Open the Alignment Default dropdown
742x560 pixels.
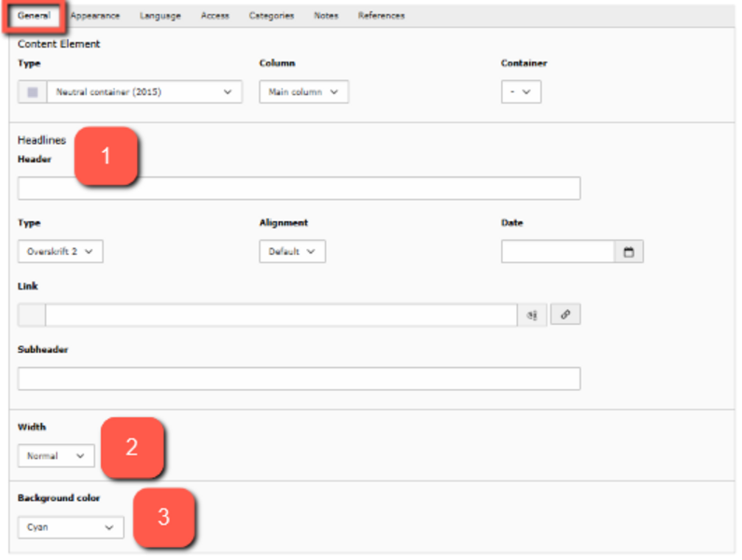pyautogui.click(x=292, y=252)
